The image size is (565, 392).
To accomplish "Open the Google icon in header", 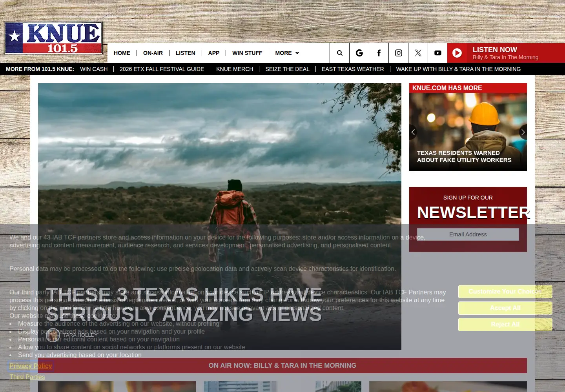I will click(x=359, y=53).
